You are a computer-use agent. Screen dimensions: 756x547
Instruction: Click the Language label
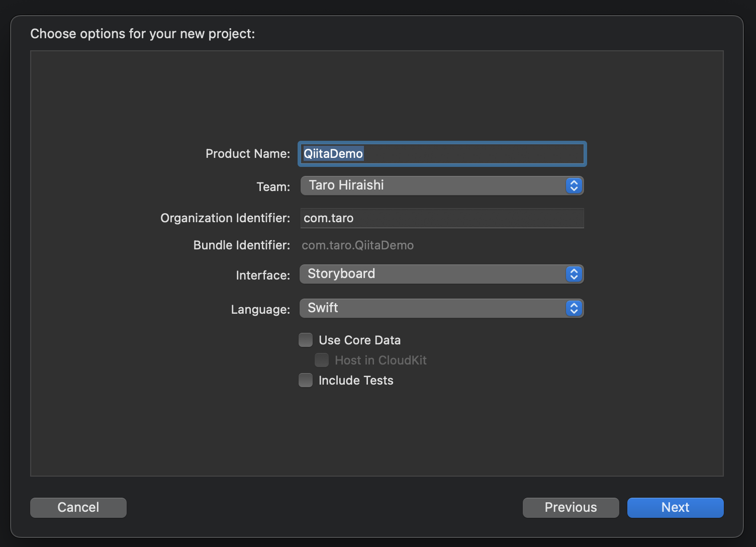coord(260,310)
